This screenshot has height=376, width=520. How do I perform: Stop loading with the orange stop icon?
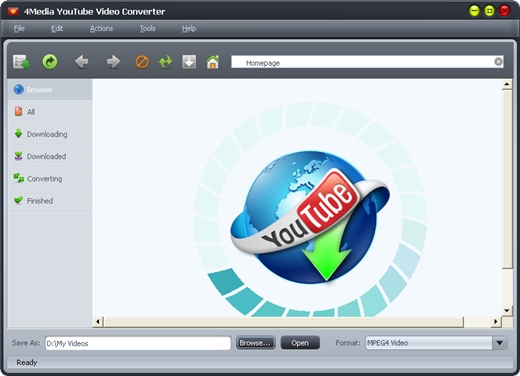[142, 62]
